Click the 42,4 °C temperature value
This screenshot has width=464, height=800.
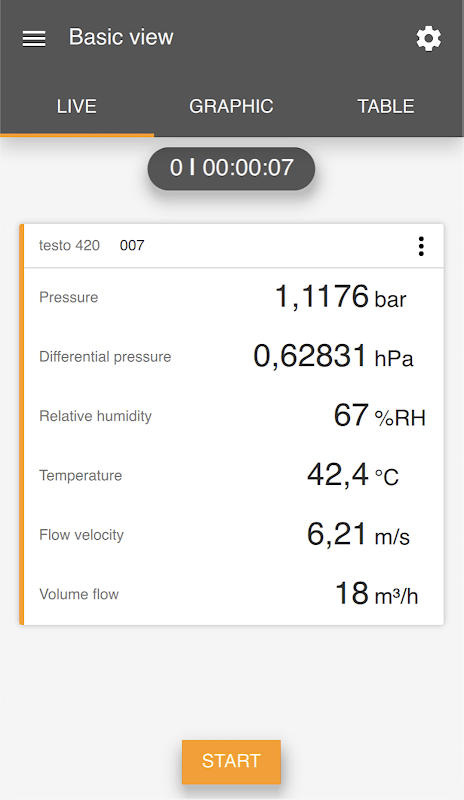pyautogui.click(x=353, y=475)
